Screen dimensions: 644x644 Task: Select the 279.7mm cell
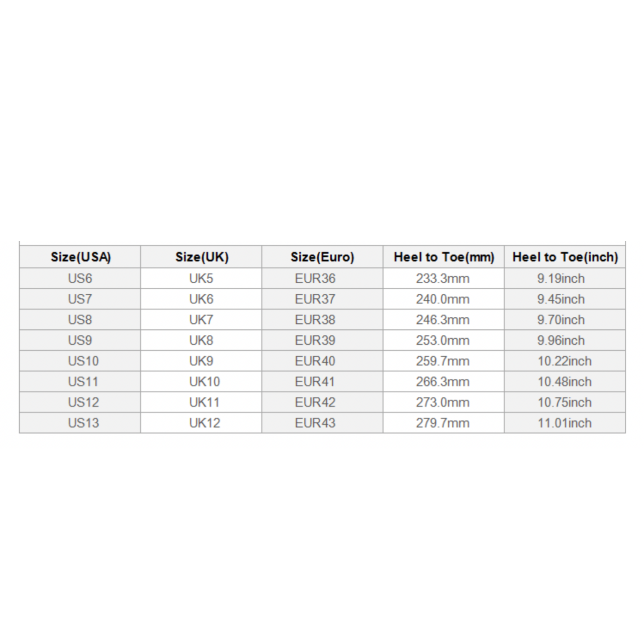tap(443, 423)
